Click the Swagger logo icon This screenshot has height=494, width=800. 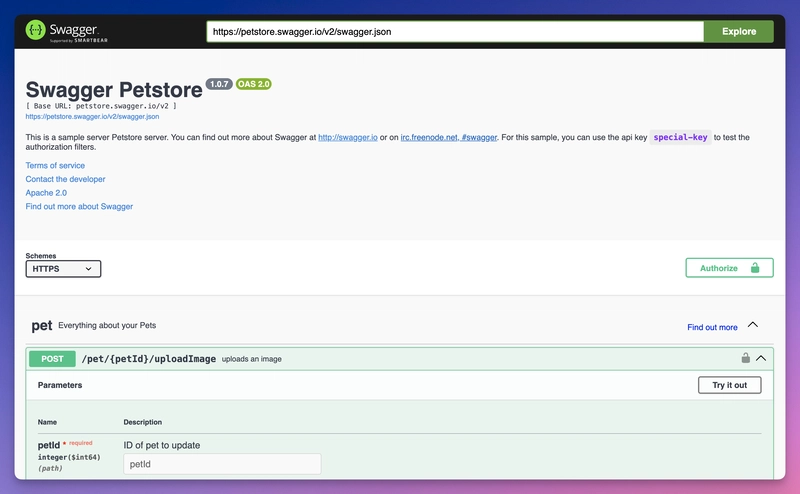pos(36,30)
